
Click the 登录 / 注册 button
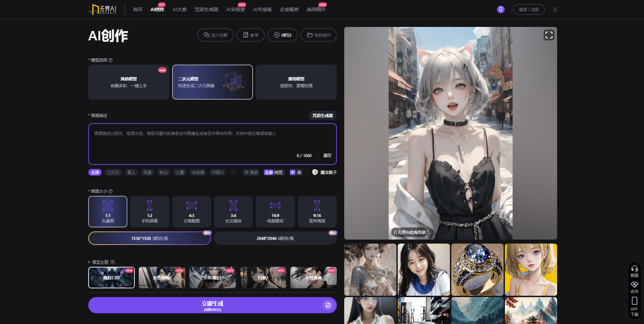coord(528,9)
